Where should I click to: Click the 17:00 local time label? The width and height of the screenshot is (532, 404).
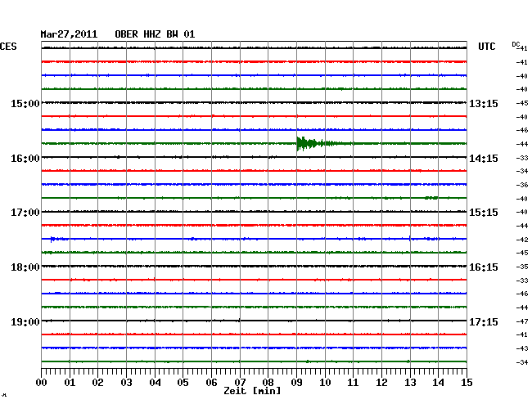pos(25,213)
